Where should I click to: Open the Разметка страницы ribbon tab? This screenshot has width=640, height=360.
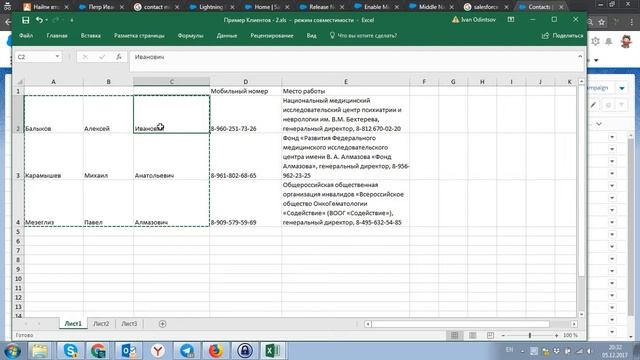click(139, 36)
